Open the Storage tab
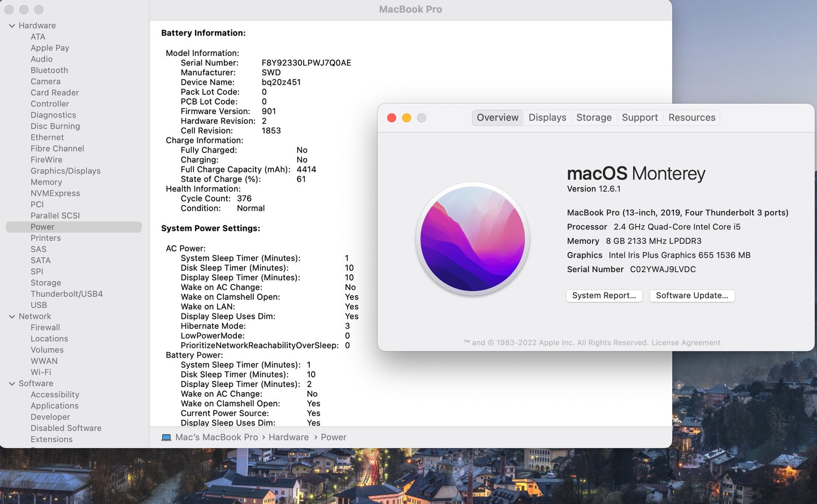Viewport: 817px width, 504px height. 594,118
